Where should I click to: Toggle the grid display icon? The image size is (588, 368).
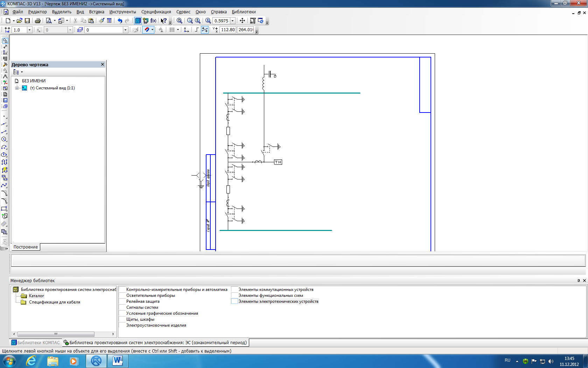click(x=172, y=30)
